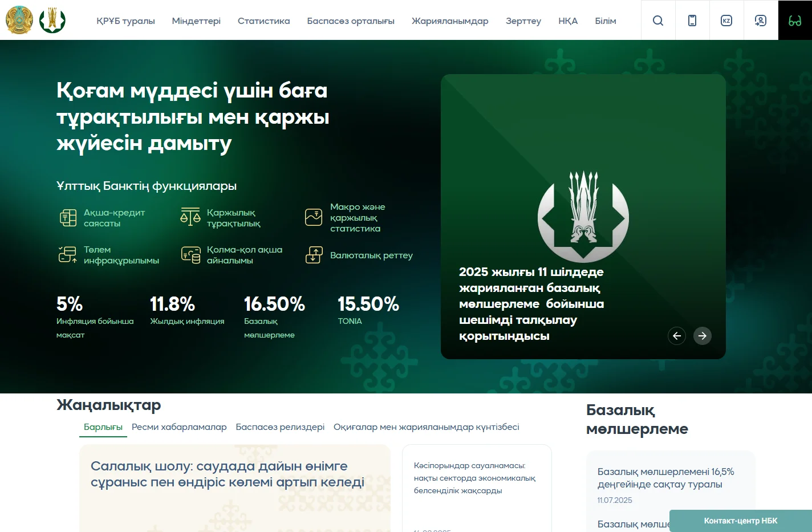Screen dimensions: 812x532
Task: Open the search magnifier icon
Action: point(658,21)
